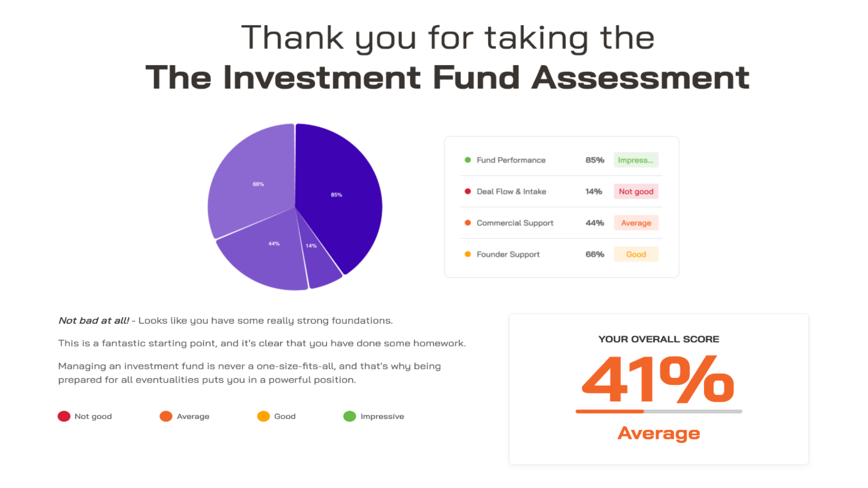Click the yellow dot beside Founder Support

pyautogui.click(x=468, y=254)
